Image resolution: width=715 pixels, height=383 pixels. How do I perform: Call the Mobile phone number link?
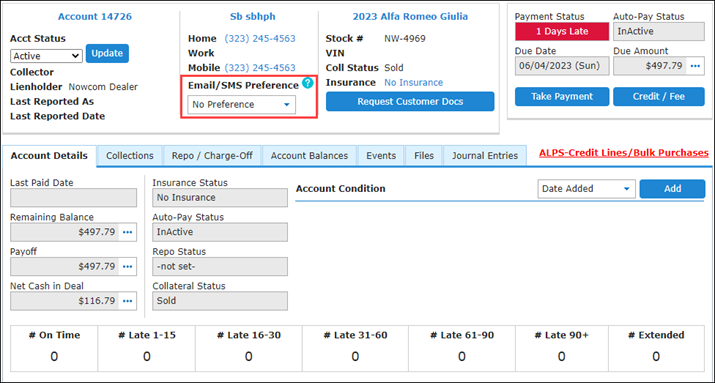click(x=260, y=68)
